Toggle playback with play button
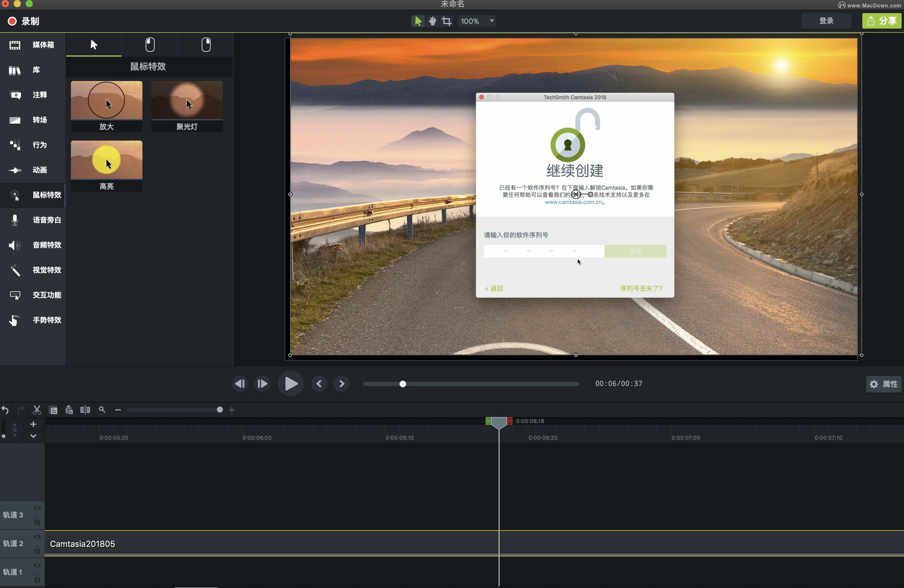The height and width of the screenshot is (588, 904). 291,383
